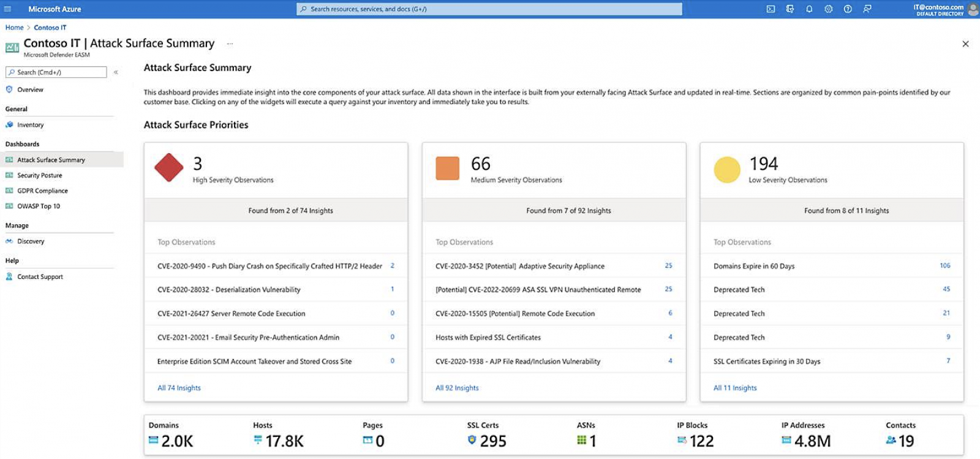
Task: Select OWASP Top 10 in the sidebar
Action: pyautogui.click(x=39, y=206)
